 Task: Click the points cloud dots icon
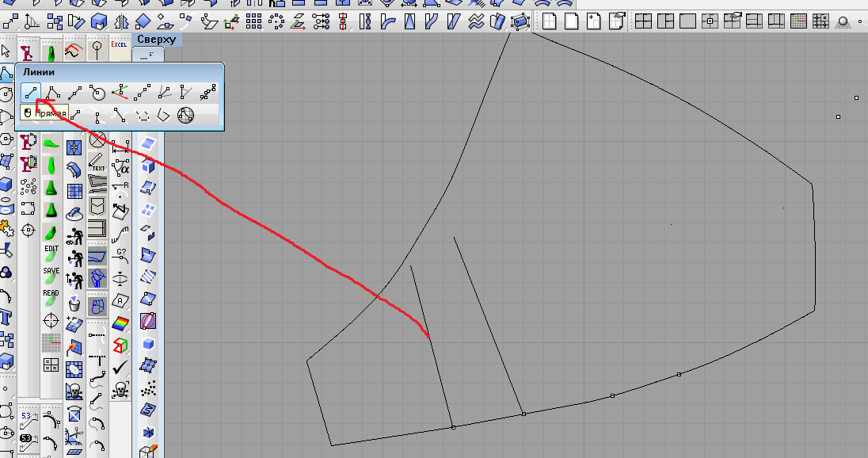coord(148,389)
